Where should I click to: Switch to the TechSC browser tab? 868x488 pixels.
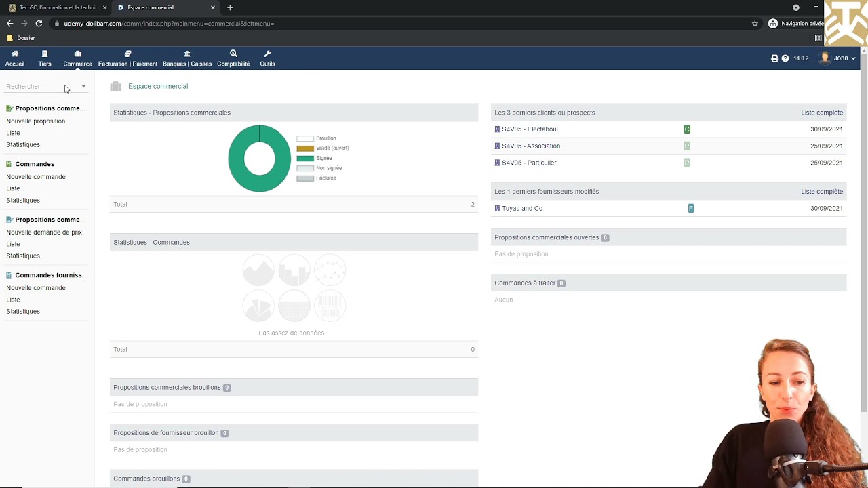click(58, 7)
